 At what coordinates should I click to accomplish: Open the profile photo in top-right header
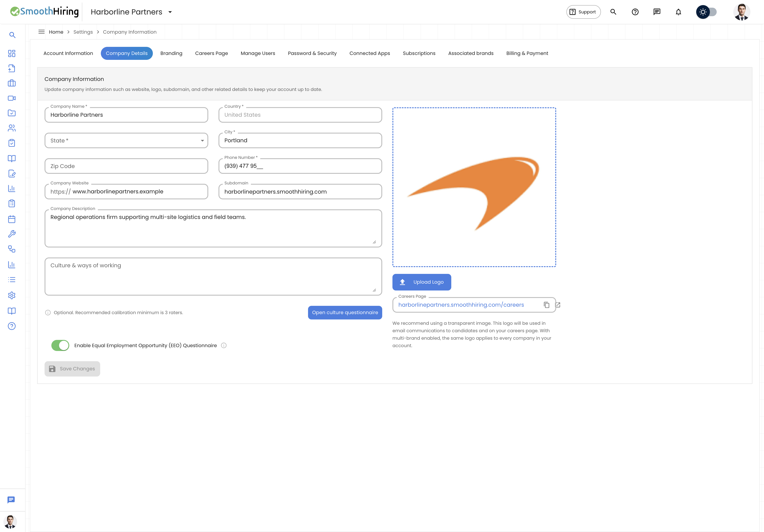click(742, 12)
